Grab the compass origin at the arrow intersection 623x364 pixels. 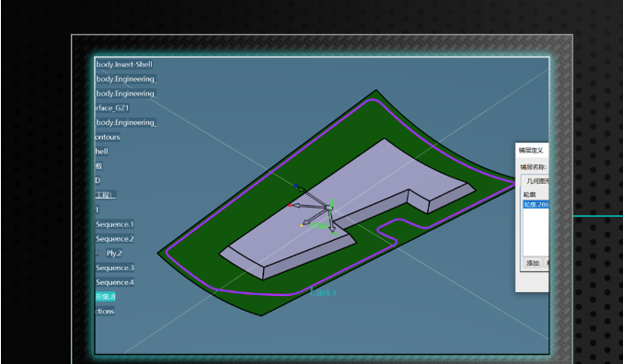329,207
